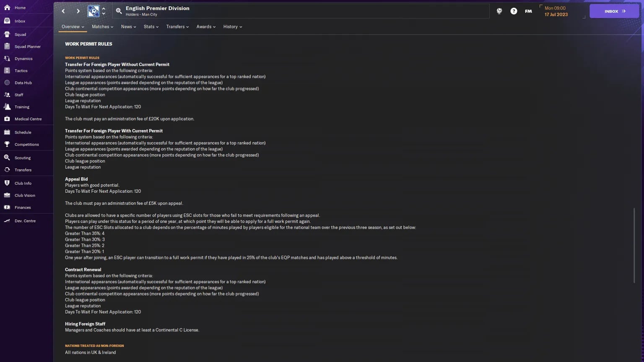
Task: Open Tactics from the sidebar
Action: coord(21,70)
